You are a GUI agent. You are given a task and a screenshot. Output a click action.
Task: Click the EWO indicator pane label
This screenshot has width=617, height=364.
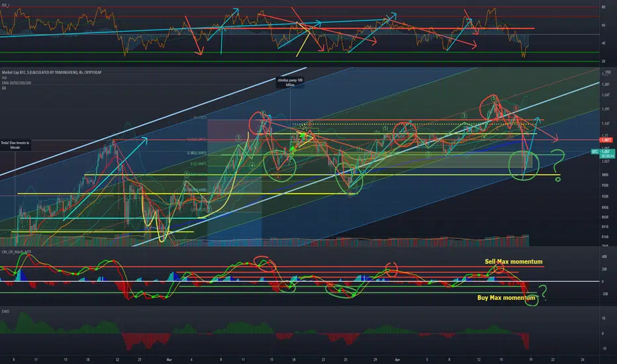click(x=5, y=311)
